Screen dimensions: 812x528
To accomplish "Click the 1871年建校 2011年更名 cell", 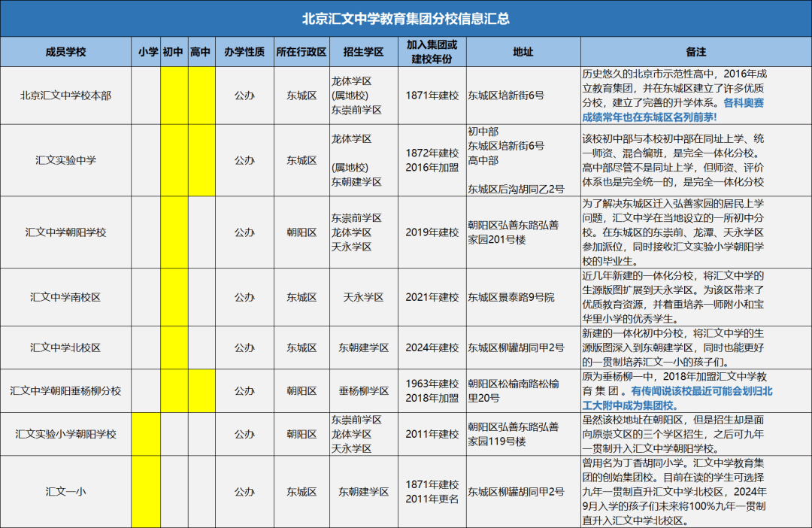I will 432,492.
